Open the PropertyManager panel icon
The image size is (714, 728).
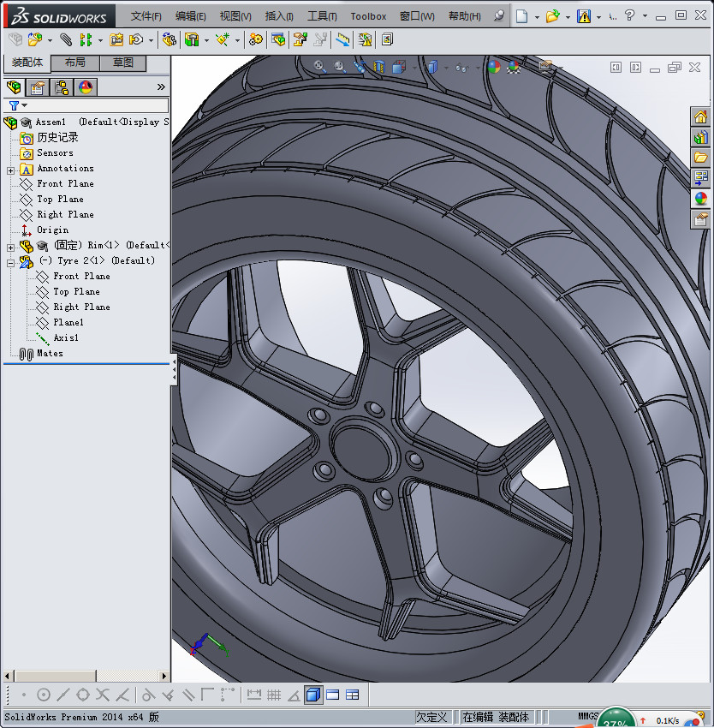coord(37,87)
